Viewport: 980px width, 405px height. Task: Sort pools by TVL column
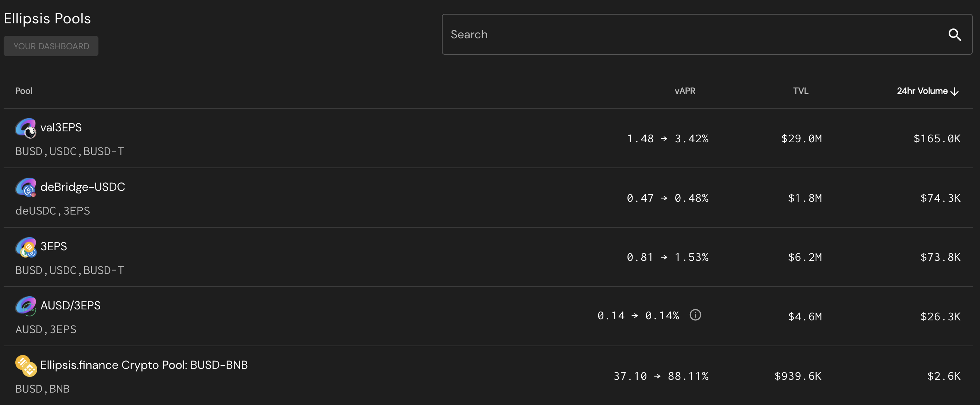coord(800,91)
